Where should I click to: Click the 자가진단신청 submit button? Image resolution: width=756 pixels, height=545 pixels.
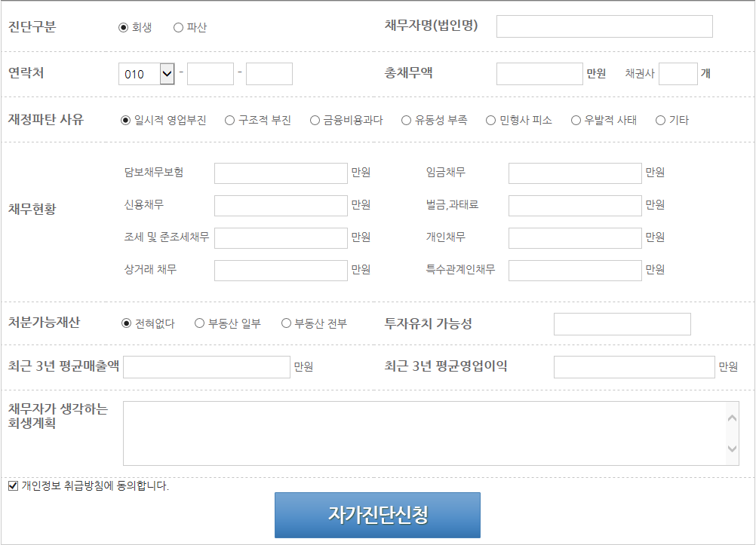pos(377,515)
